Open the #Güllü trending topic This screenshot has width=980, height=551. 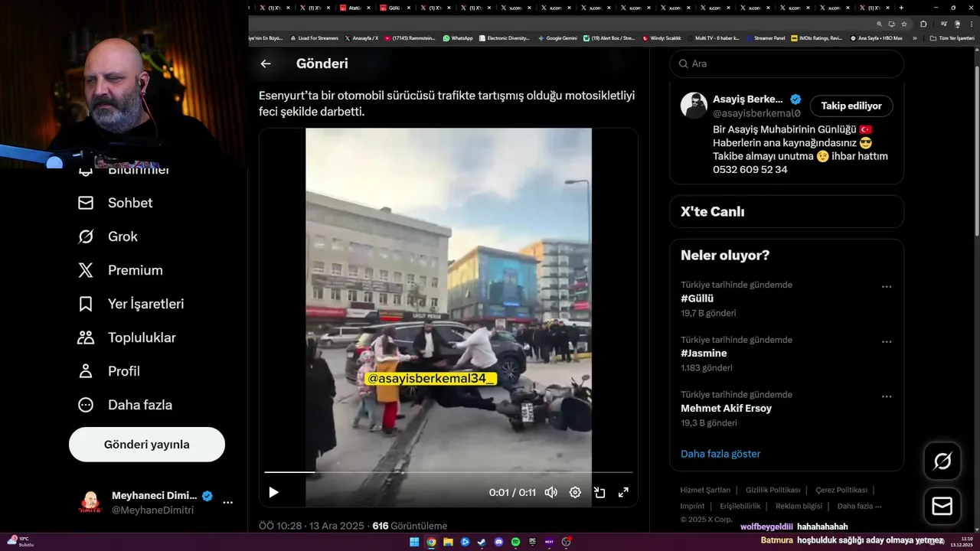(697, 298)
